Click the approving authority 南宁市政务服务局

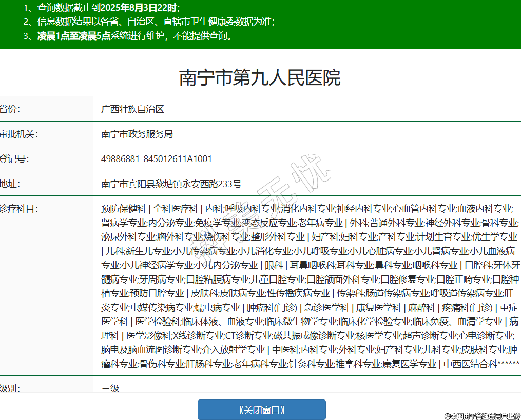click(x=137, y=134)
